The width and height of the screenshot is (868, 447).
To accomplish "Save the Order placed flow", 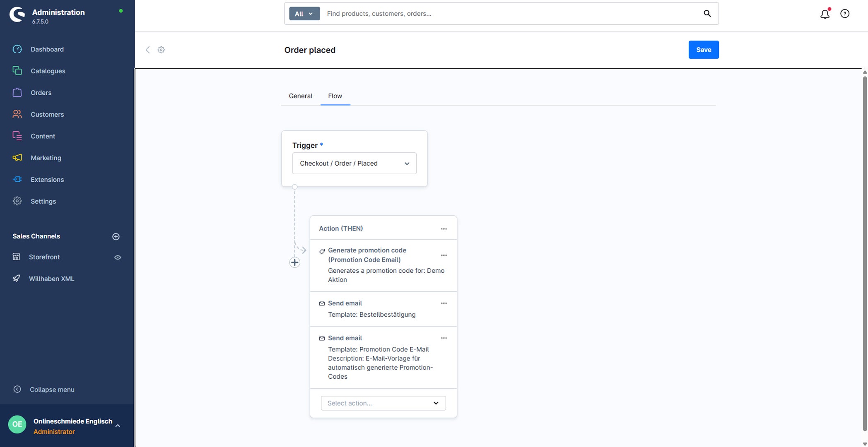I will coord(704,50).
